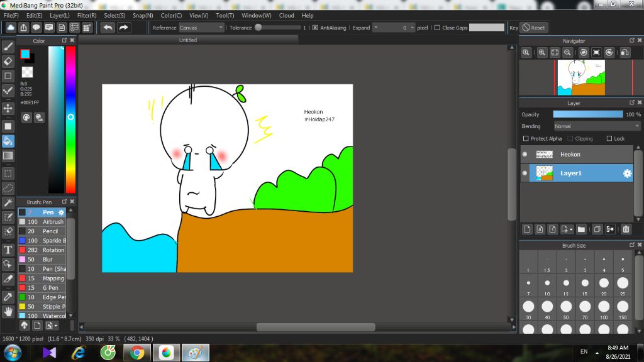Create a new layer with the blank page icon
The height and width of the screenshot is (362, 644).
tap(528, 229)
